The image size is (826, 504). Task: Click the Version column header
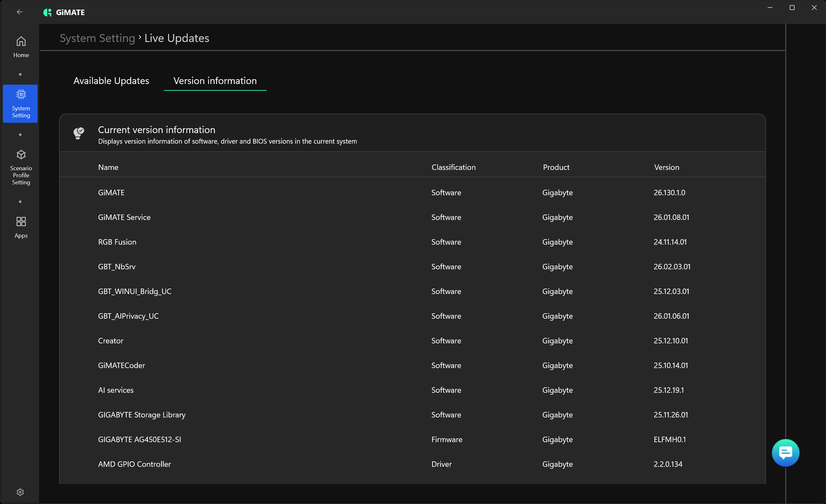click(x=666, y=167)
